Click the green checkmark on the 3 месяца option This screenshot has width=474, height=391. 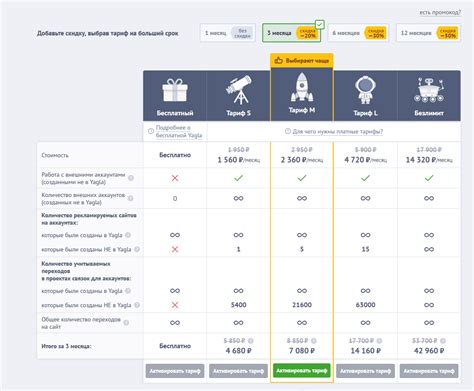320,25
